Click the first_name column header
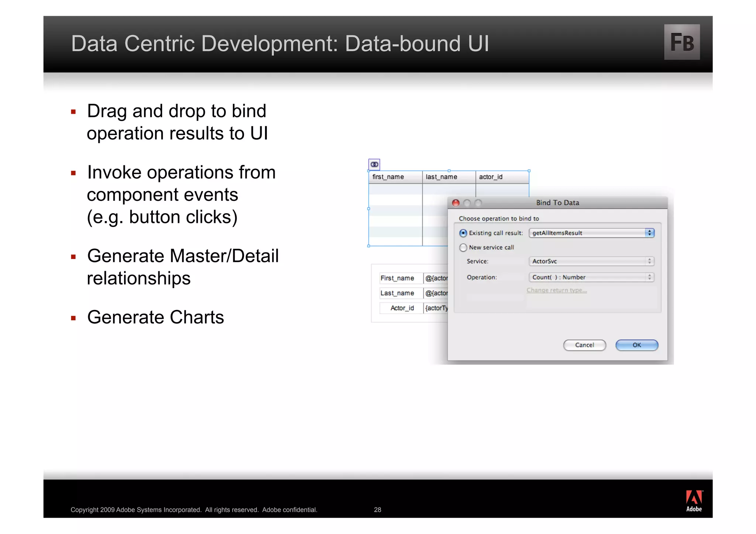The width and height of the screenshot is (756, 534). (395, 177)
